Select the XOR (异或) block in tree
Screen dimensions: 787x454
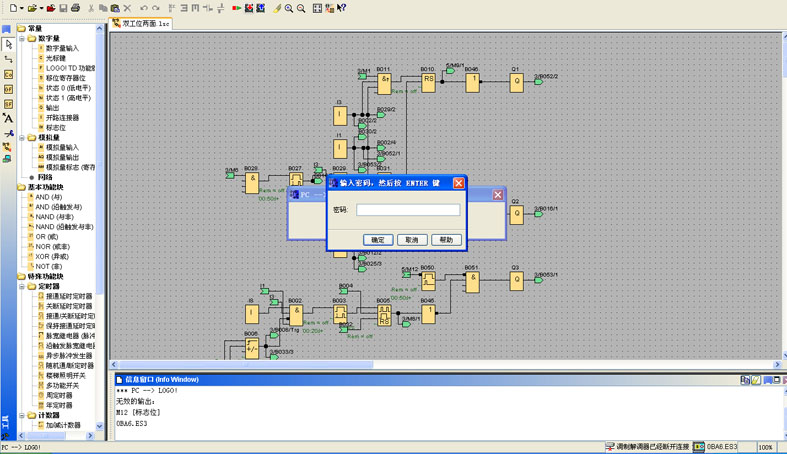[x=52, y=257]
